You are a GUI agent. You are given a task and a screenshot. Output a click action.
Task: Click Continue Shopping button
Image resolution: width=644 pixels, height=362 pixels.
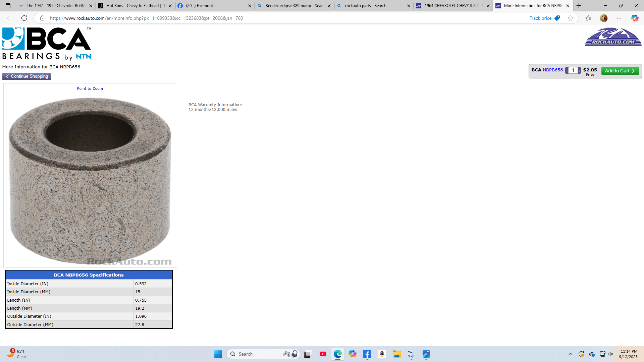[27, 76]
